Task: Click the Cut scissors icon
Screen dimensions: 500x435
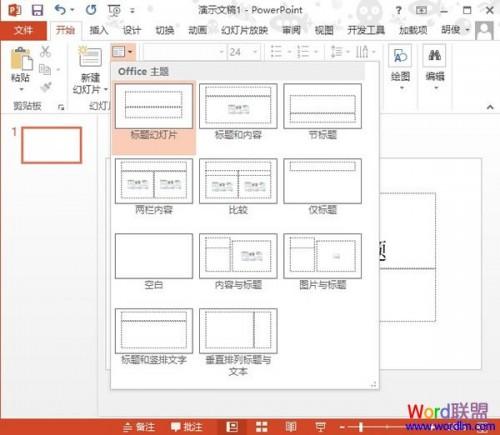Action: tap(45, 51)
